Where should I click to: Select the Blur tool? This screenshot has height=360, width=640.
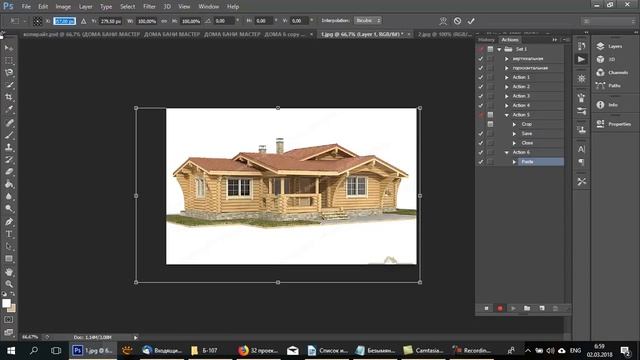click(9, 196)
